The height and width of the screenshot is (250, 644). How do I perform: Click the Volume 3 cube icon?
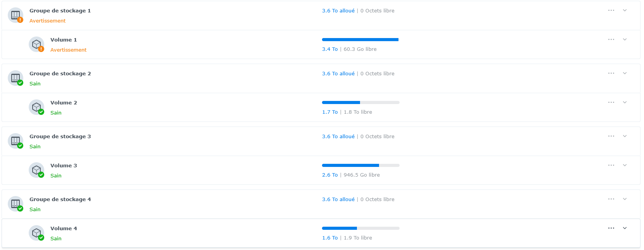pyautogui.click(x=36, y=170)
